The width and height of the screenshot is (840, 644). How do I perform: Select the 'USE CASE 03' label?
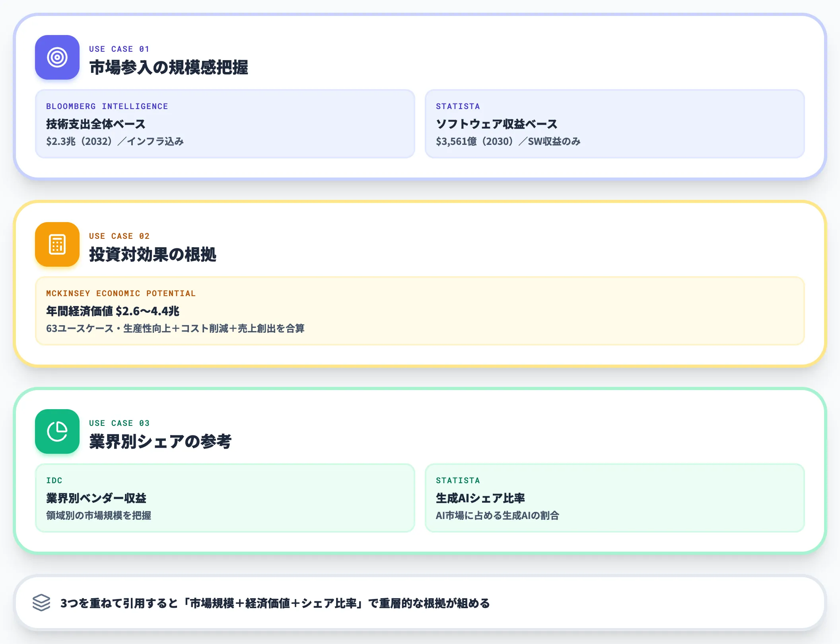(119, 423)
